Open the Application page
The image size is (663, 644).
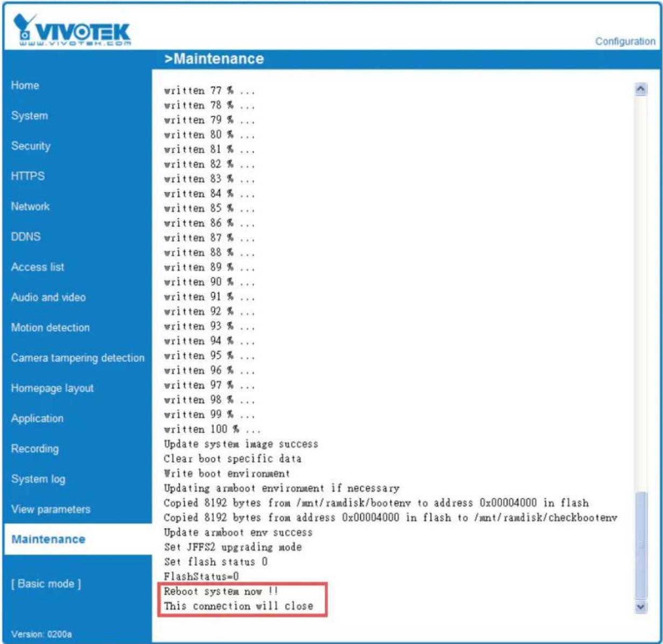[37, 418]
